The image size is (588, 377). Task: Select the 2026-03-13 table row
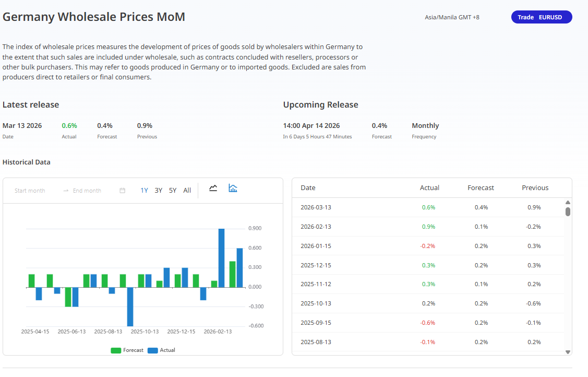428,207
